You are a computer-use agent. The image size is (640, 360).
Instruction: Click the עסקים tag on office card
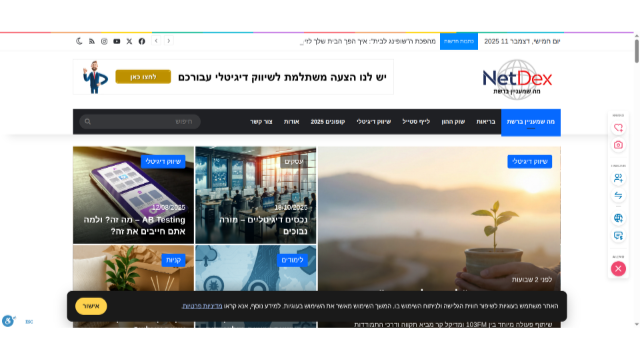tap(294, 162)
